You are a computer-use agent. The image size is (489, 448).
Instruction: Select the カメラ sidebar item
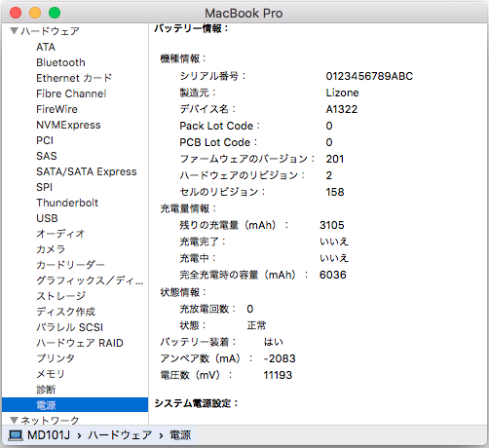pos(51,249)
